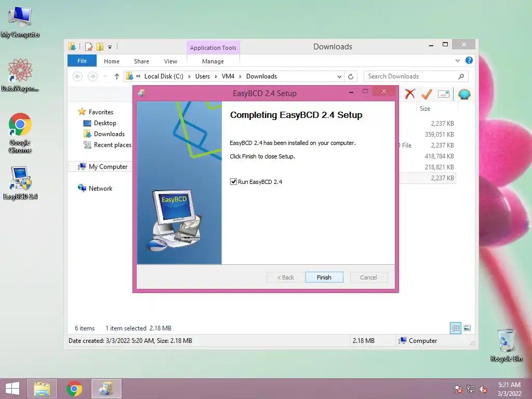Open Downloads in Favorites

pyautogui.click(x=109, y=134)
